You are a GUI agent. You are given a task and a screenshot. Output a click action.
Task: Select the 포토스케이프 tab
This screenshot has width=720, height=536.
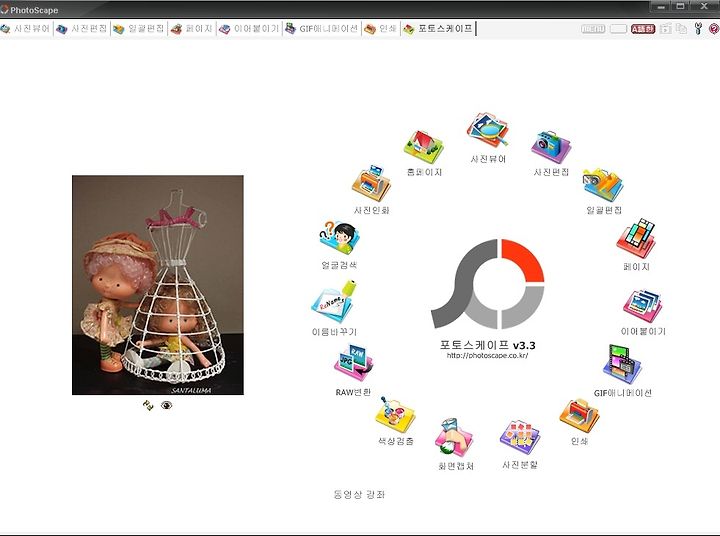439,29
